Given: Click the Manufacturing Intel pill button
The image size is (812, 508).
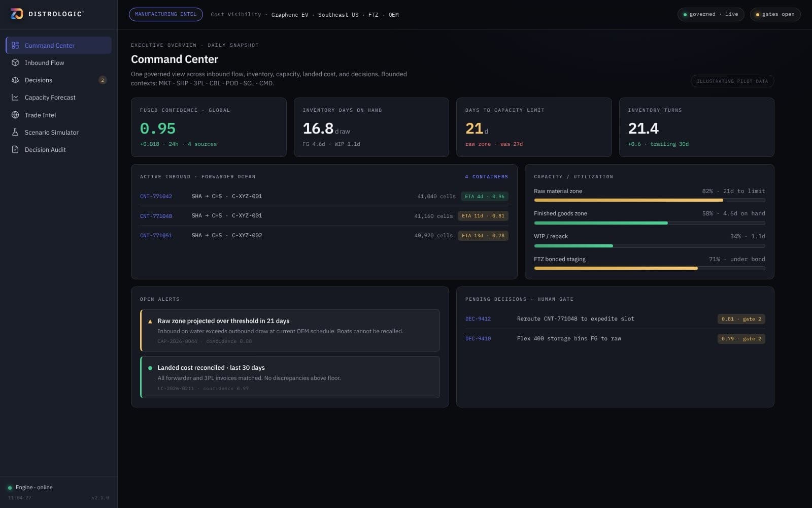Looking at the screenshot, I should coord(165,14).
